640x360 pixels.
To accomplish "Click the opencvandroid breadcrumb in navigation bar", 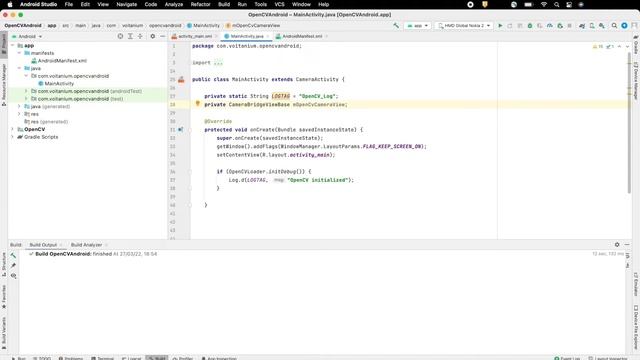I will (x=165, y=25).
